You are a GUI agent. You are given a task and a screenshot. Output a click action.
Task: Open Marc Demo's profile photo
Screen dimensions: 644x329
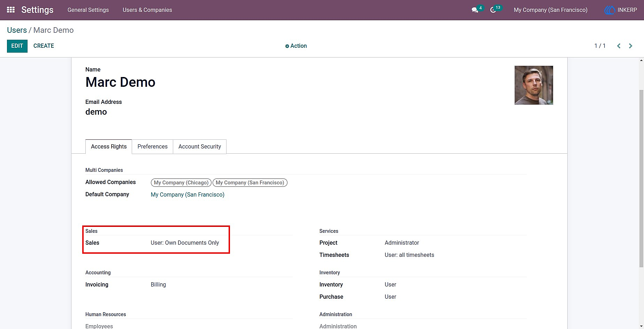coord(534,85)
